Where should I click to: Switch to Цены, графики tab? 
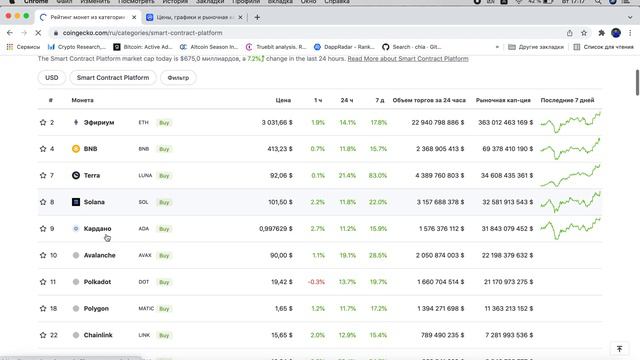click(x=195, y=18)
